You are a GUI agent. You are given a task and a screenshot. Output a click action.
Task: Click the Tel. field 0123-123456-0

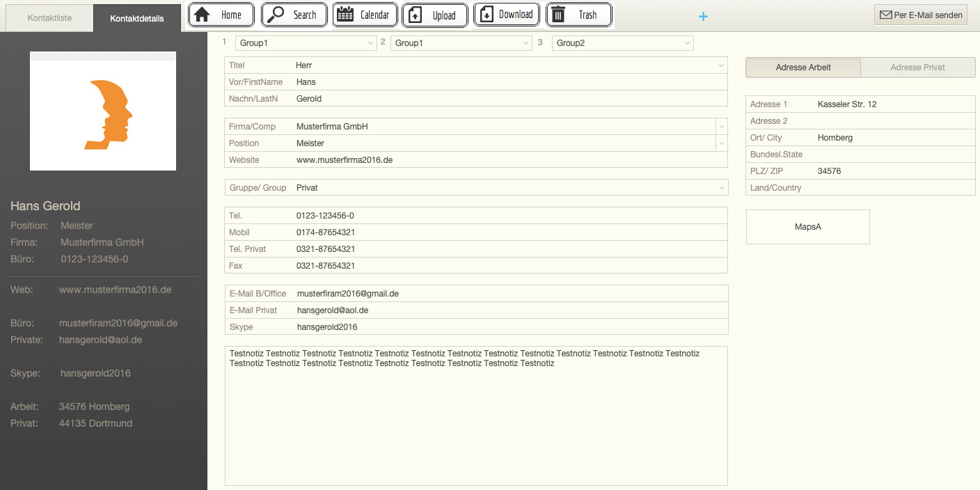pos(476,216)
